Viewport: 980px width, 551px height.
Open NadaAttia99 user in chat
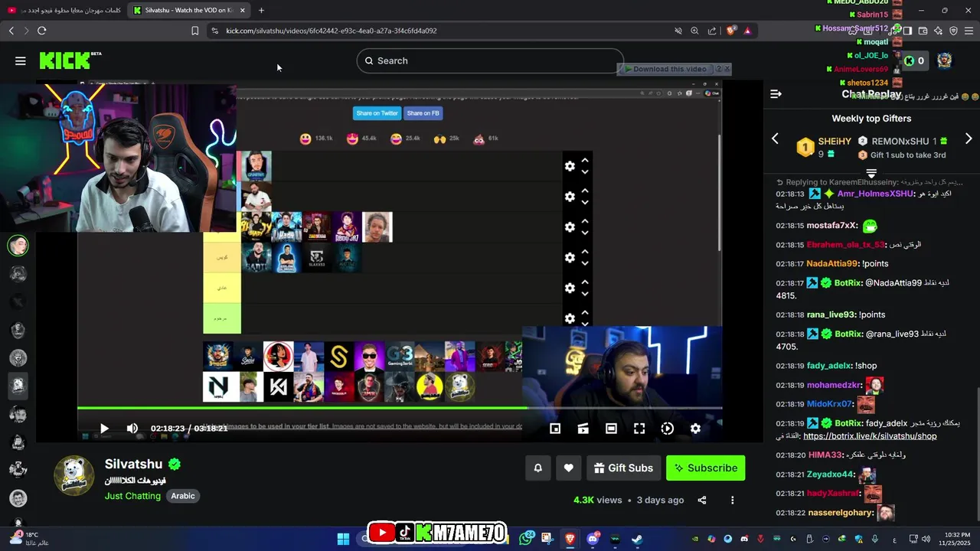(x=832, y=263)
